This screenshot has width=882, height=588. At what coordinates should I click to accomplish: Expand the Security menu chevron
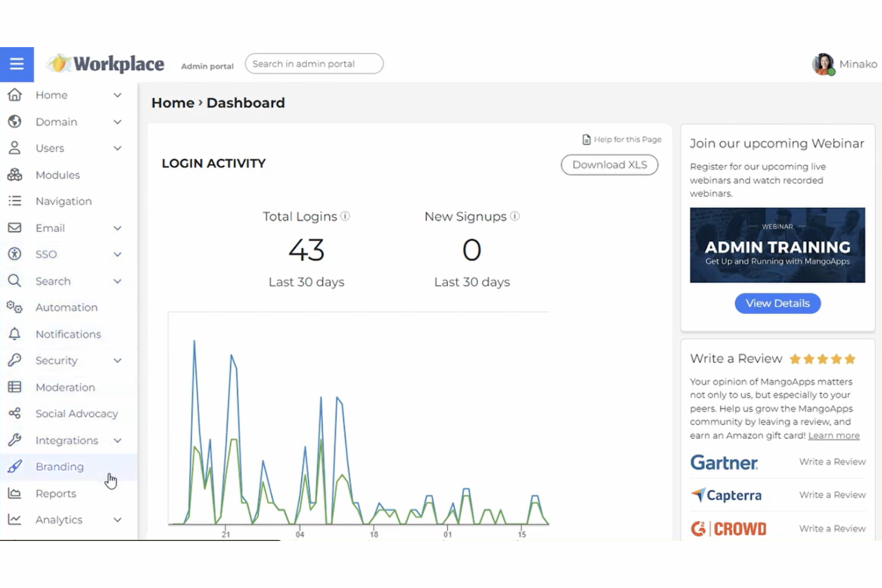pyautogui.click(x=117, y=360)
